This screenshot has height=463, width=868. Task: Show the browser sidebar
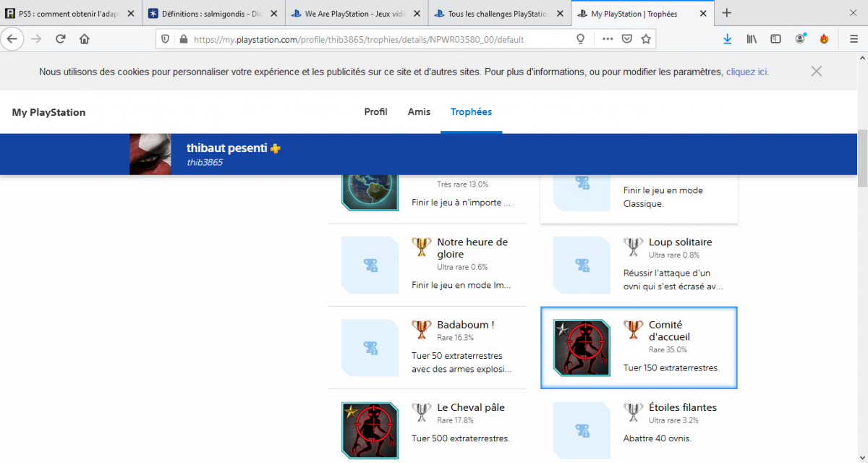pos(775,39)
